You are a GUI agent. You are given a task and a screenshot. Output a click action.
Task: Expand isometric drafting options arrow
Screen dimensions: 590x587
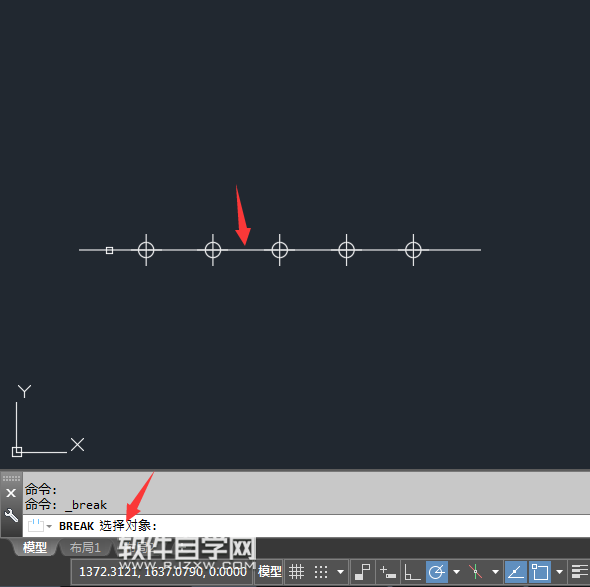496,572
